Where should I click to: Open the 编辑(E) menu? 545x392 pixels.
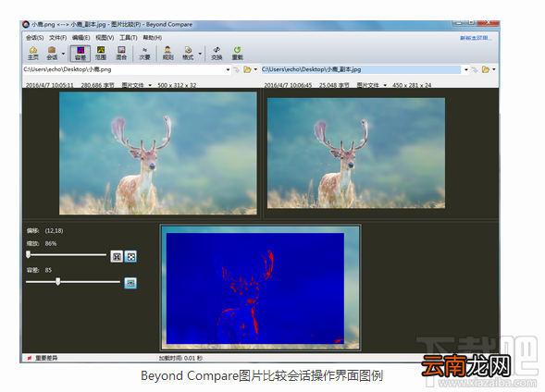(x=81, y=38)
